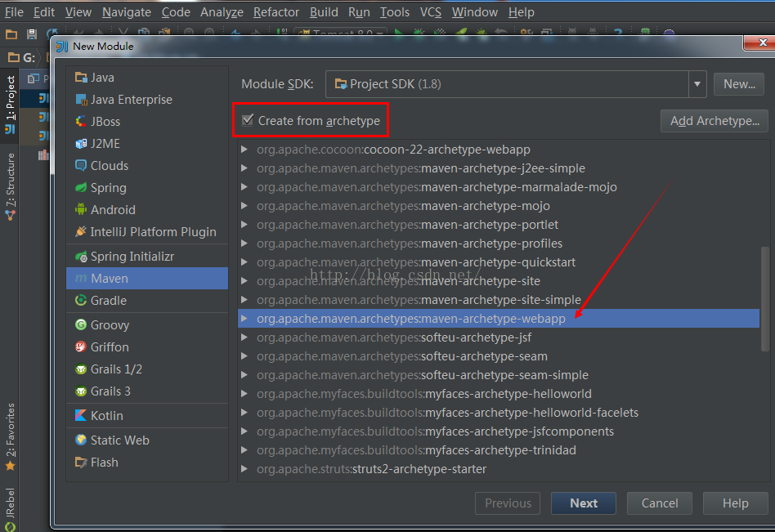The width and height of the screenshot is (775, 532).
Task: Select Grails 1/2 module type
Action: (147, 369)
